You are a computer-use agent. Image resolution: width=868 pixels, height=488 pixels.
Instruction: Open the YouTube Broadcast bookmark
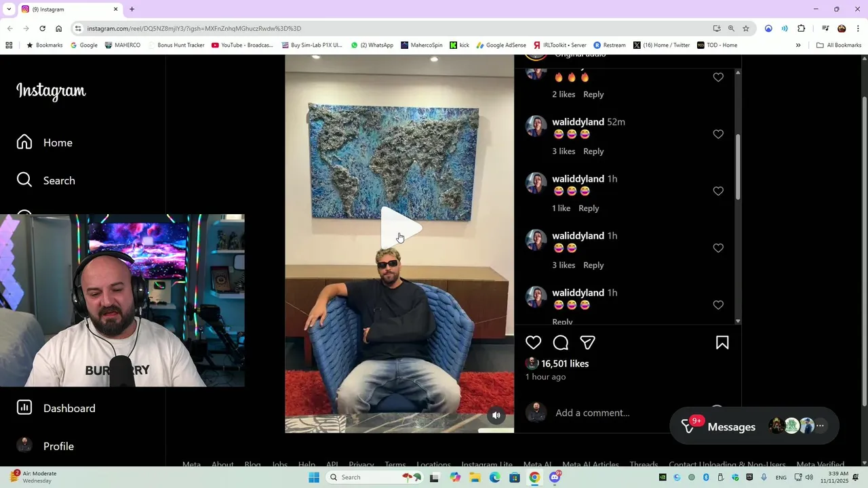tap(242, 45)
